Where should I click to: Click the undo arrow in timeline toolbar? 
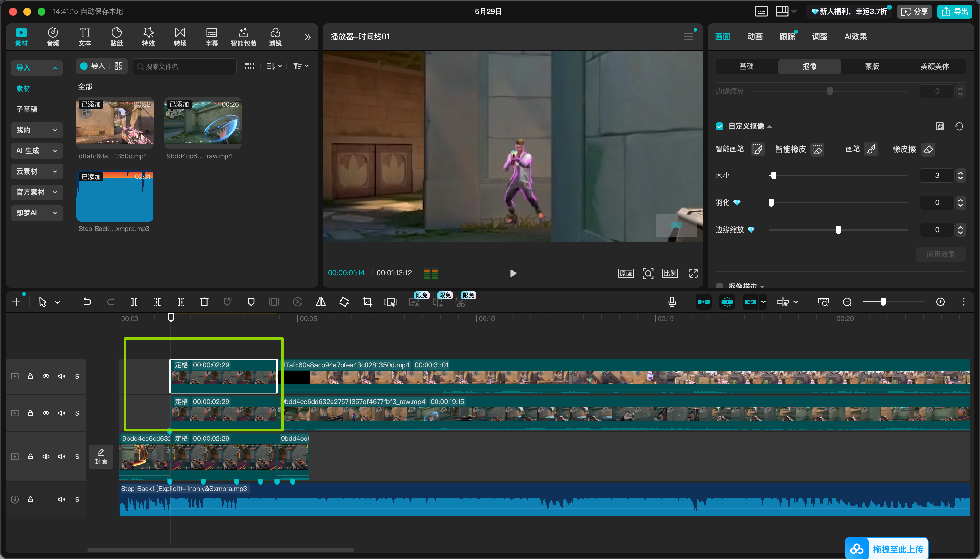87,302
